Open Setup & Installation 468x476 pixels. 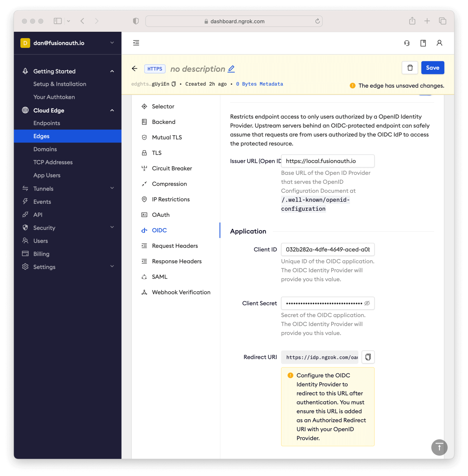pos(60,84)
